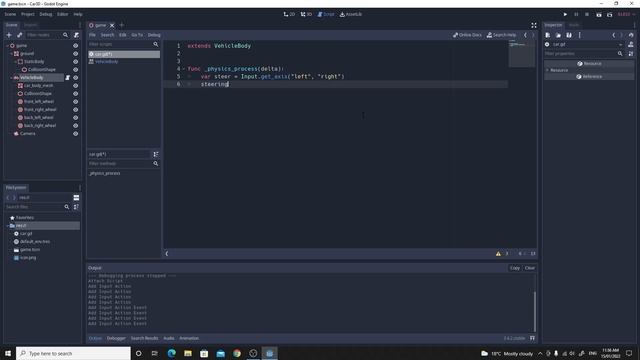Pause the running scene
Image resolution: width=640 pixels, height=360 pixels.
[576, 14]
